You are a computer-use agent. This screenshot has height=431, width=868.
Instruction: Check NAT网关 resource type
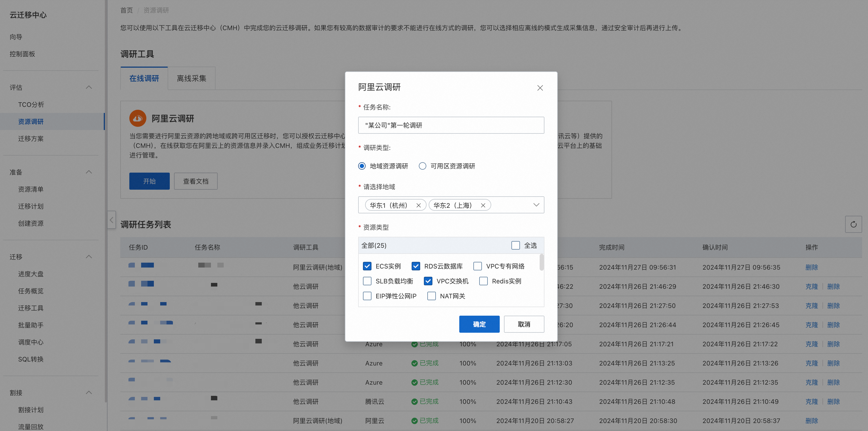431,296
